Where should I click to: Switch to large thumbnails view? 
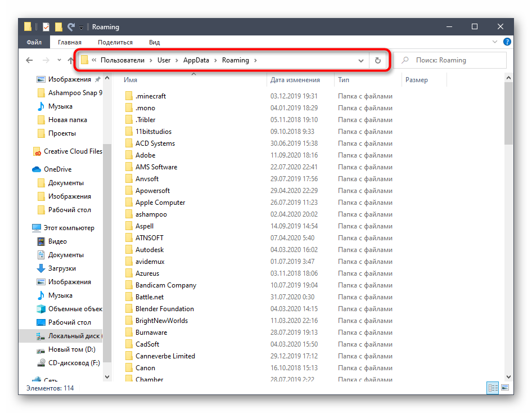tap(506, 388)
